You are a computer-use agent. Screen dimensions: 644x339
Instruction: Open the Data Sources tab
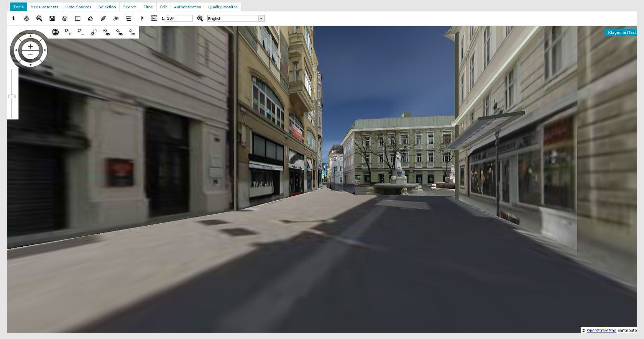[78, 7]
